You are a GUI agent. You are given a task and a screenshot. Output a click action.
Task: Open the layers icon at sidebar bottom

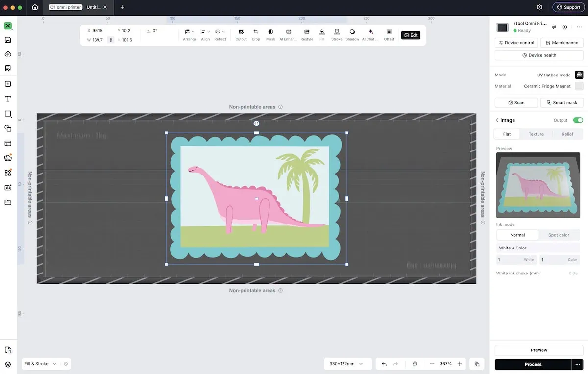(8, 364)
